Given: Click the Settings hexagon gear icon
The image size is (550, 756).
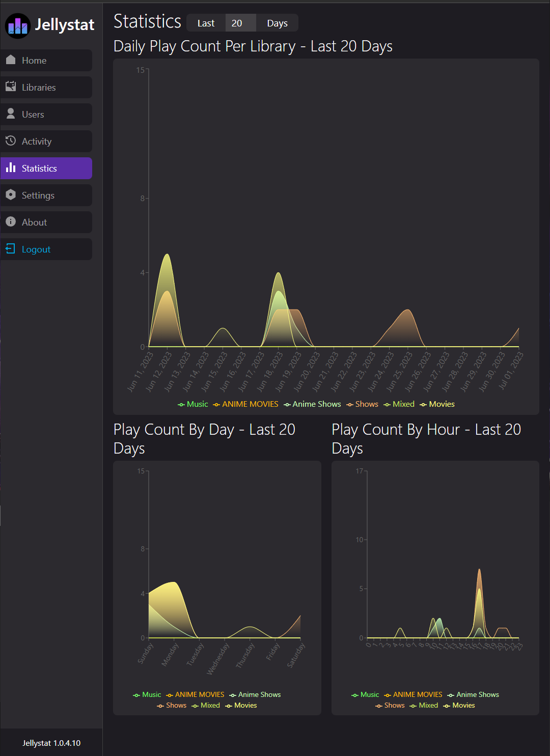Looking at the screenshot, I should pyautogui.click(x=11, y=194).
